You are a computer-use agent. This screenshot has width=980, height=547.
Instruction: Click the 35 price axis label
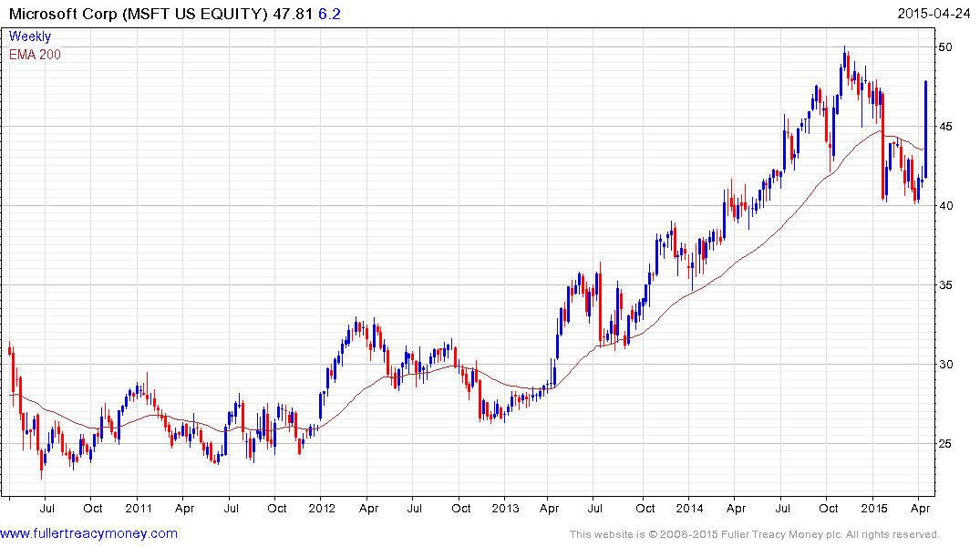(948, 285)
